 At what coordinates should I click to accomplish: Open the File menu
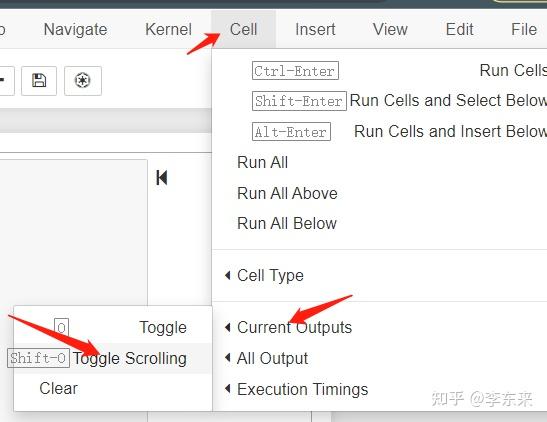coord(524,29)
